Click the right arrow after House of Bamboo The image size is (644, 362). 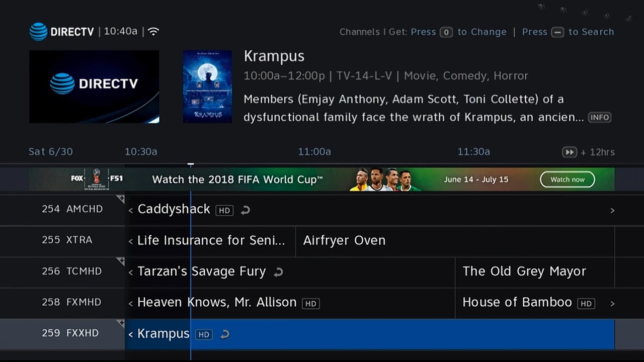pyautogui.click(x=612, y=304)
